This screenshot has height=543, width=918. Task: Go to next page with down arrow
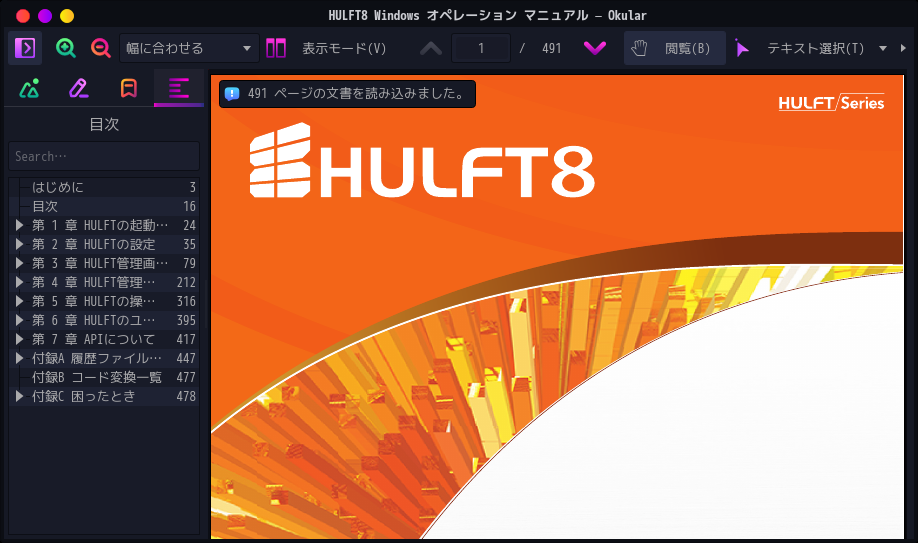(x=595, y=48)
